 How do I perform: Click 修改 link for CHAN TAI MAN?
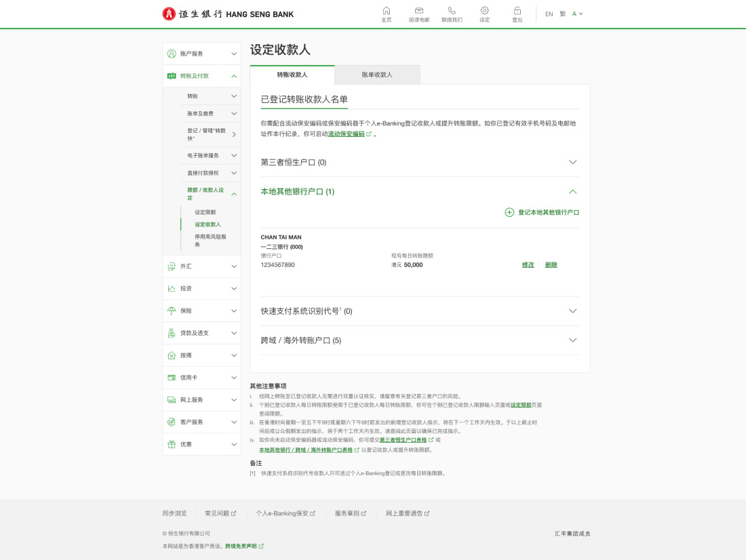[528, 265]
